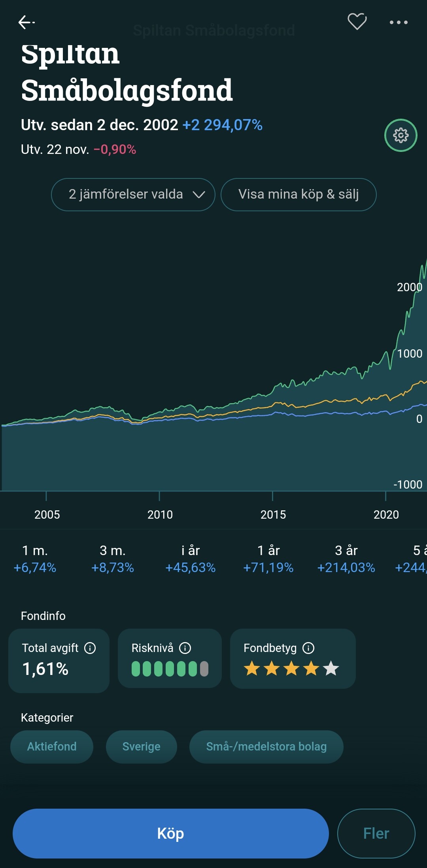Expand the '2 jämförelser valda' dropdown
Image resolution: width=427 pixels, height=868 pixels.
133,194
